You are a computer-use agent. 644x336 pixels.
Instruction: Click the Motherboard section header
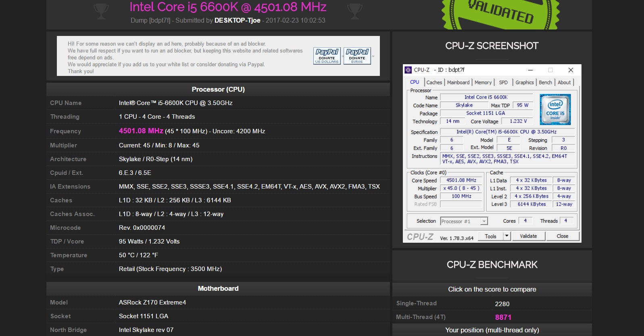point(218,288)
